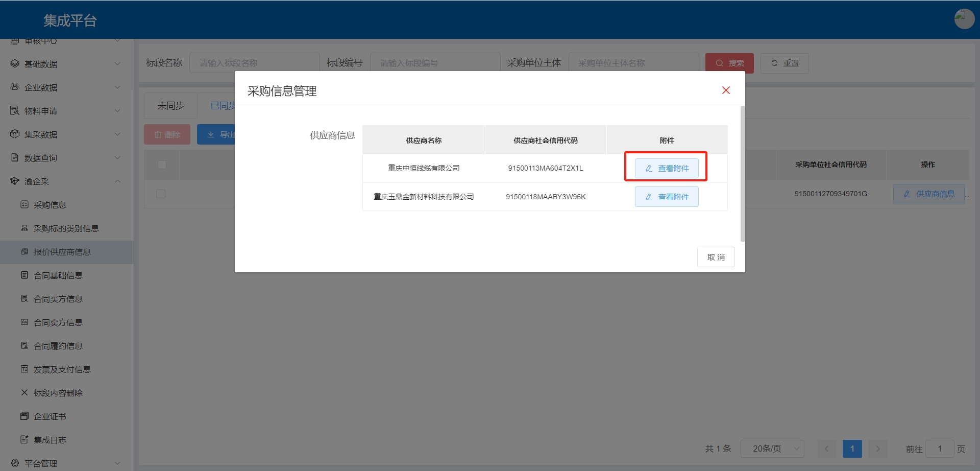
Task: Click the 采购单位主体 name input field
Action: tap(633, 63)
